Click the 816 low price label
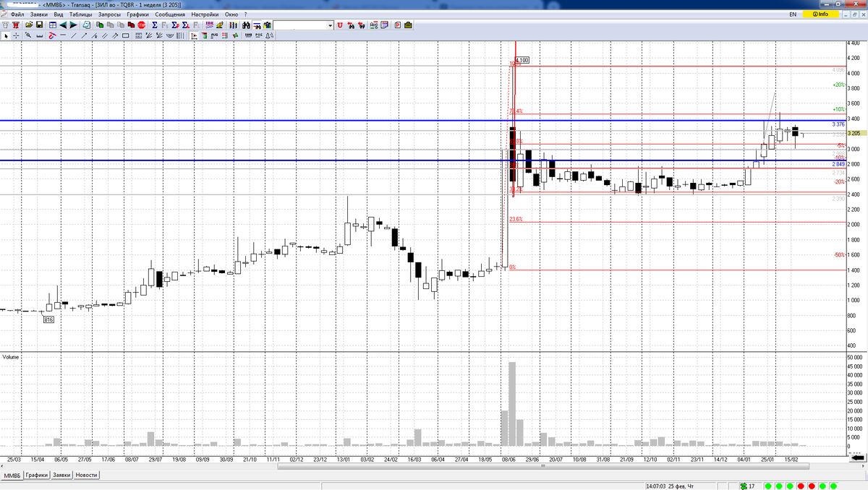This screenshot has width=868, height=490. [48, 319]
